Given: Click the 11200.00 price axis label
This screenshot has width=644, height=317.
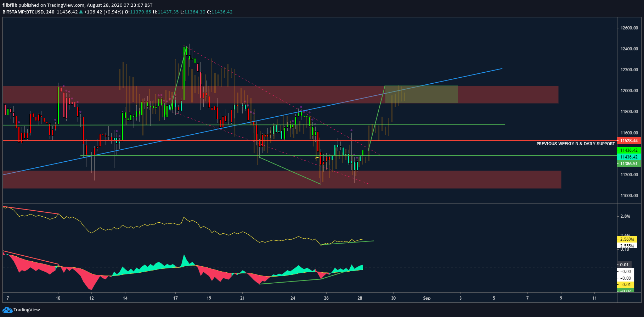Looking at the screenshot, I should point(629,175).
